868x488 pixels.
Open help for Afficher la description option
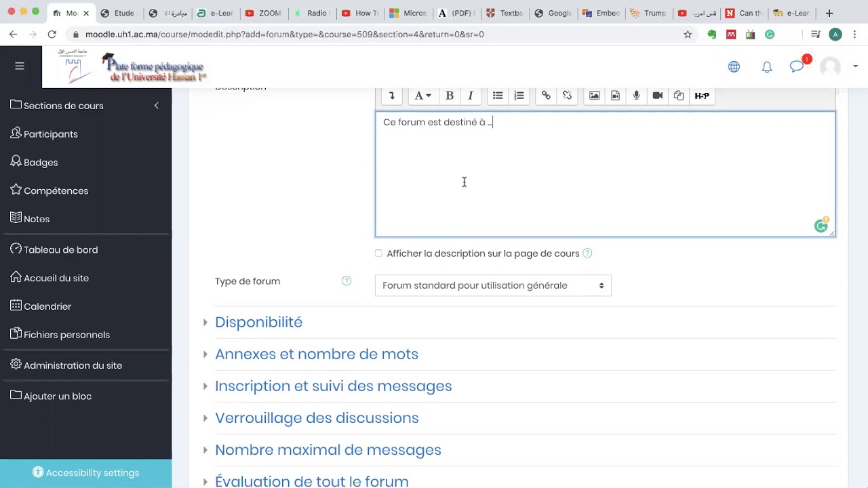tap(587, 253)
